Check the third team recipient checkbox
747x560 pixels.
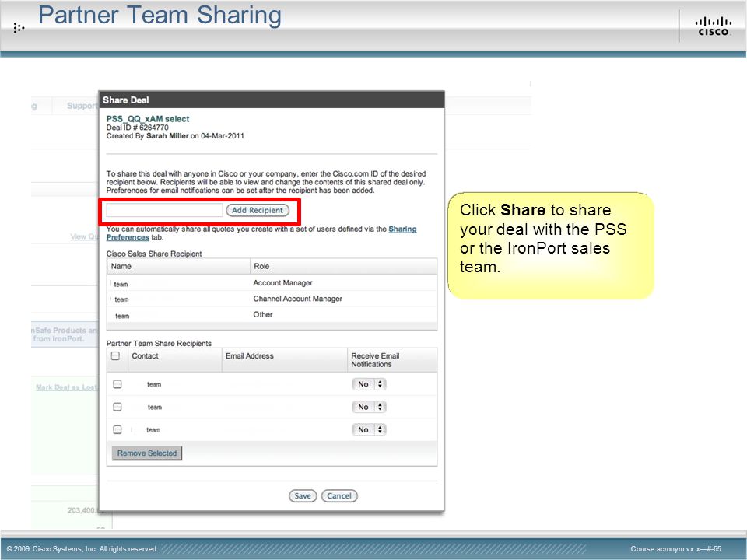117,429
